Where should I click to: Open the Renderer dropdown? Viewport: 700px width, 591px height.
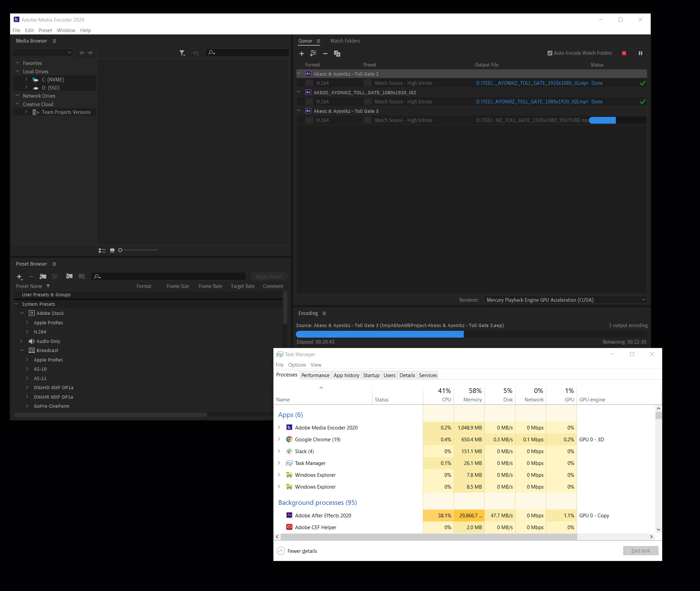tap(565, 300)
